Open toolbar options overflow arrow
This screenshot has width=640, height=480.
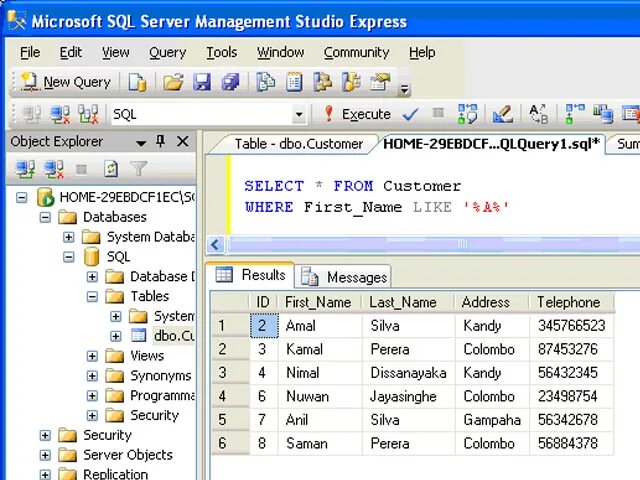coord(404,89)
